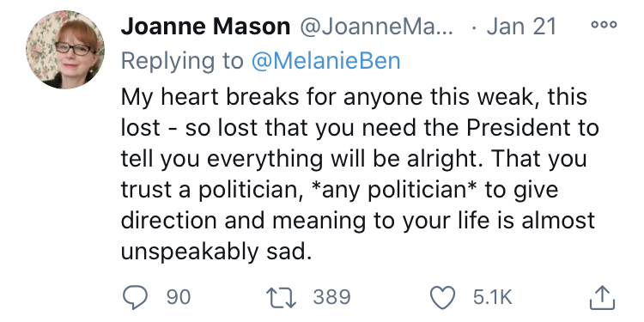The image size is (644, 322).
Task: Visit the @MelanieBen mention link
Action: pyautogui.click(x=325, y=61)
